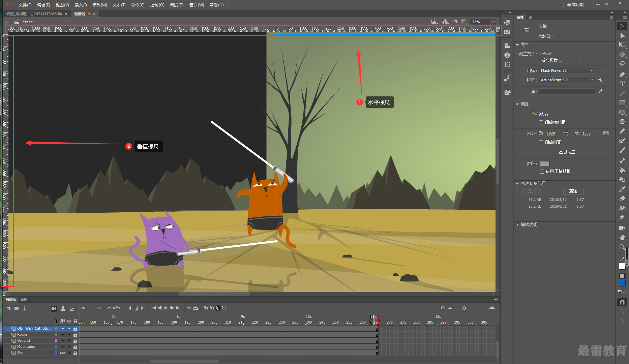Select the Zoom magnifier tool
629x364 pixels.
click(x=622, y=247)
